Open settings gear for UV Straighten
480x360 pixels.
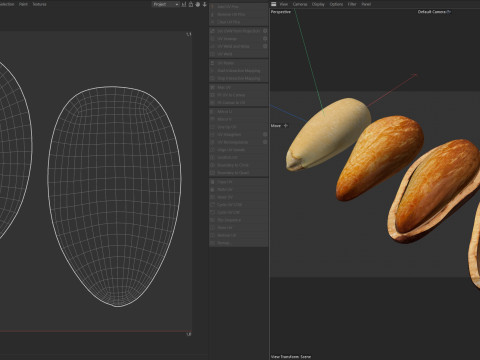coord(265,134)
